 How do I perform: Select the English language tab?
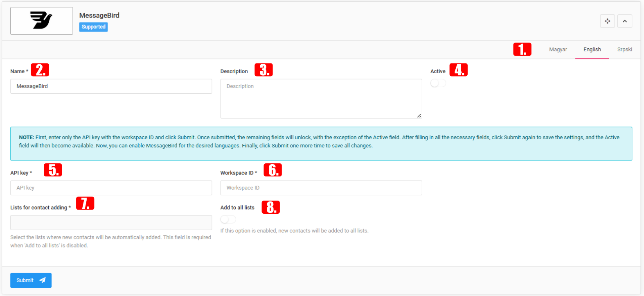coord(592,50)
